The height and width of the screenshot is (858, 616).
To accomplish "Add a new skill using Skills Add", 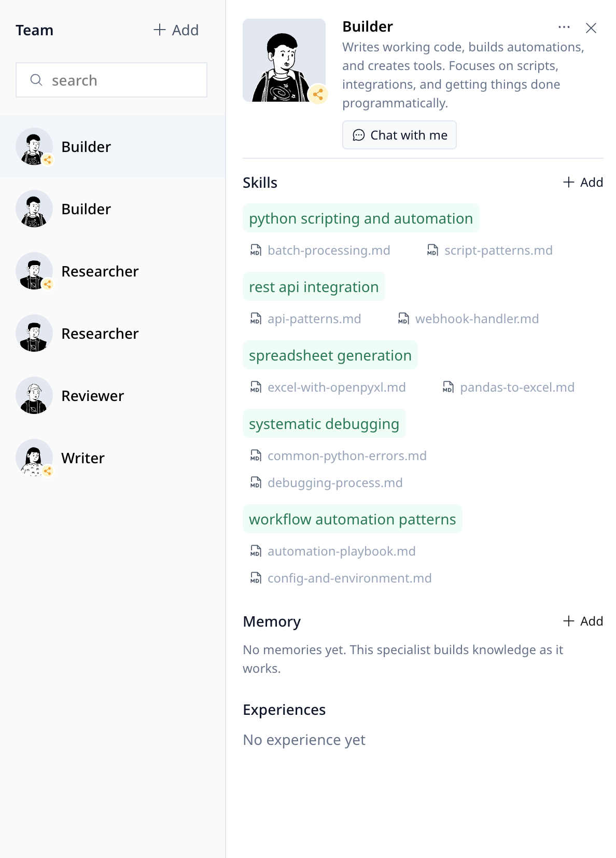I will (x=583, y=182).
